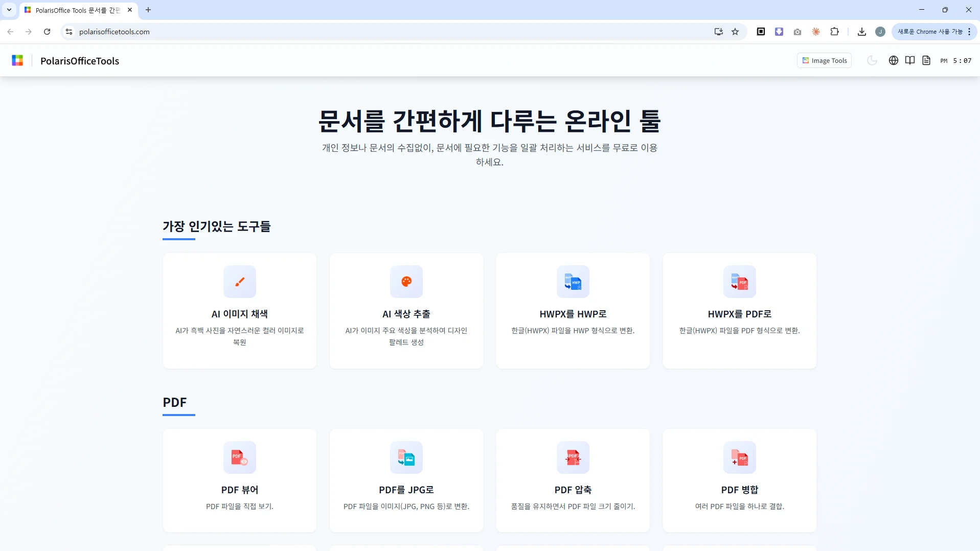Click the open book icon in header
This screenshot has width=980, height=551.
[x=910, y=60]
